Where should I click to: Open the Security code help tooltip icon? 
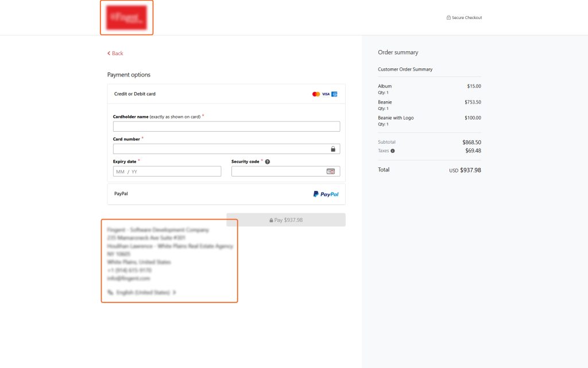point(268,162)
